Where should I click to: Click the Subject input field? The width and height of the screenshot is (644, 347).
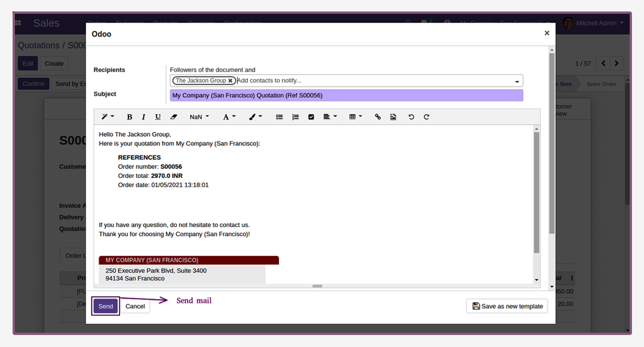(346, 95)
